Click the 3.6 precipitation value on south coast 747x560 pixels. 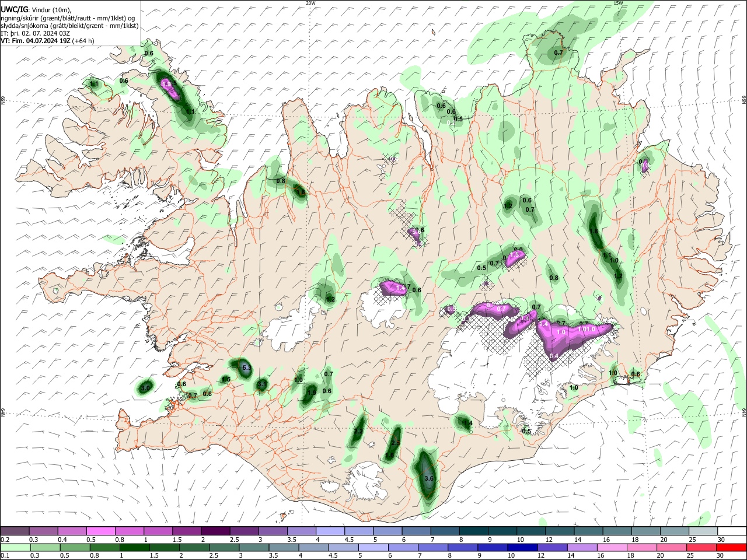pos(430,478)
